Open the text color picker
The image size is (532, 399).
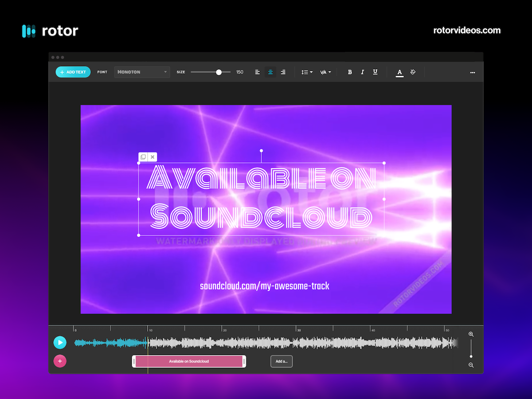coord(399,72)
